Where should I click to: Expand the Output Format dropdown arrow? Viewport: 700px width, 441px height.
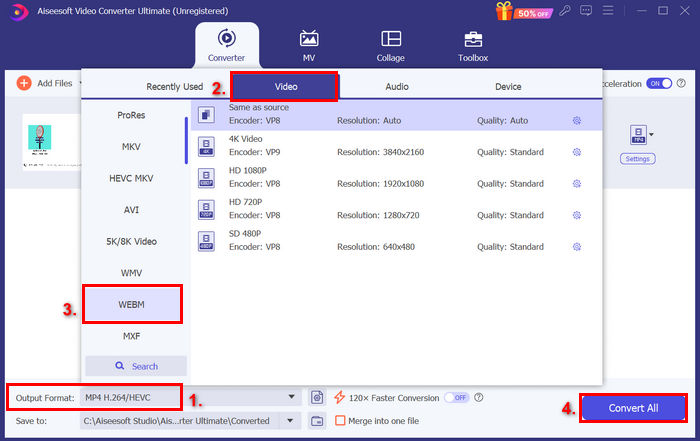pos(291,396)
